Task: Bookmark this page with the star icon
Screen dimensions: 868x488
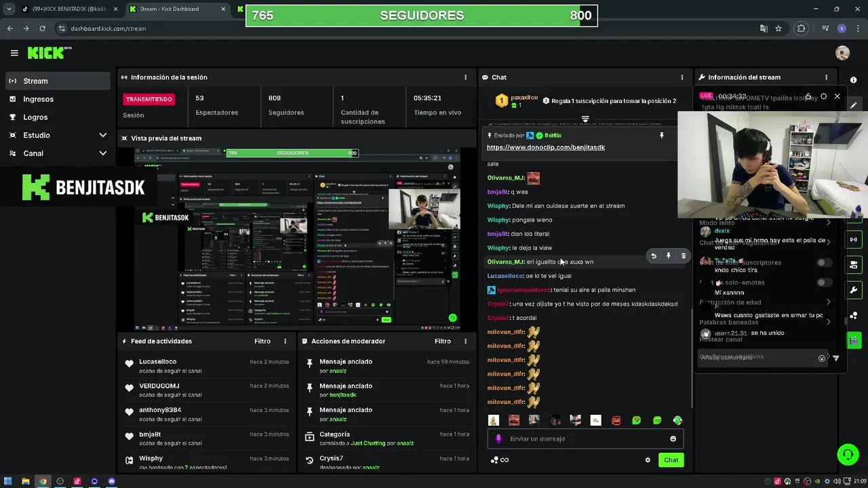Action: (778, 28)
